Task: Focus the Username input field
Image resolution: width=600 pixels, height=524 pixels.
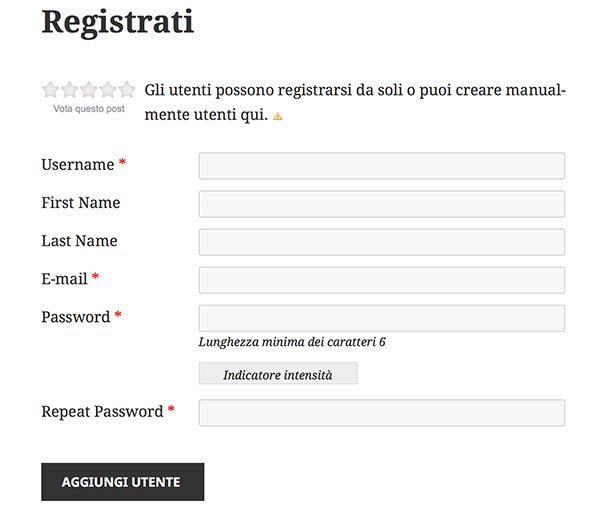Action: point(382,166)
